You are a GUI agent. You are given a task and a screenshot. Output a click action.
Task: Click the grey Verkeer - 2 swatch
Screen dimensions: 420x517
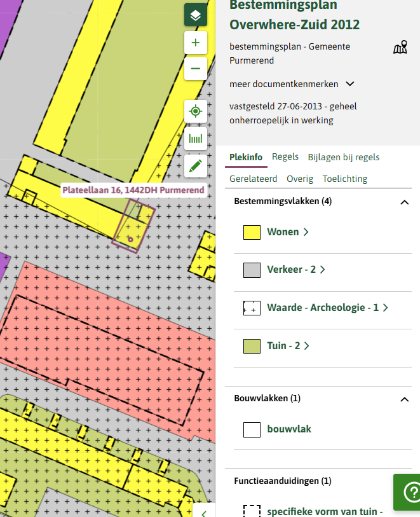tap(252, 270)
